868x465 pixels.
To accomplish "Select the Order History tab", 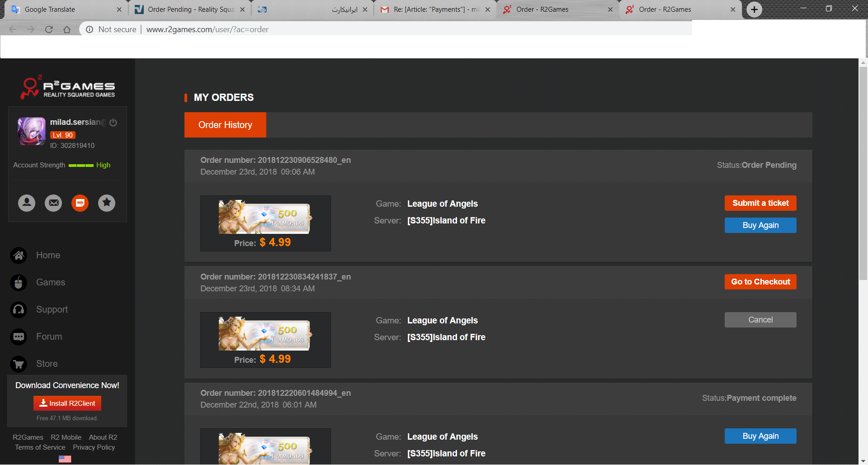I will click(225, 125).
